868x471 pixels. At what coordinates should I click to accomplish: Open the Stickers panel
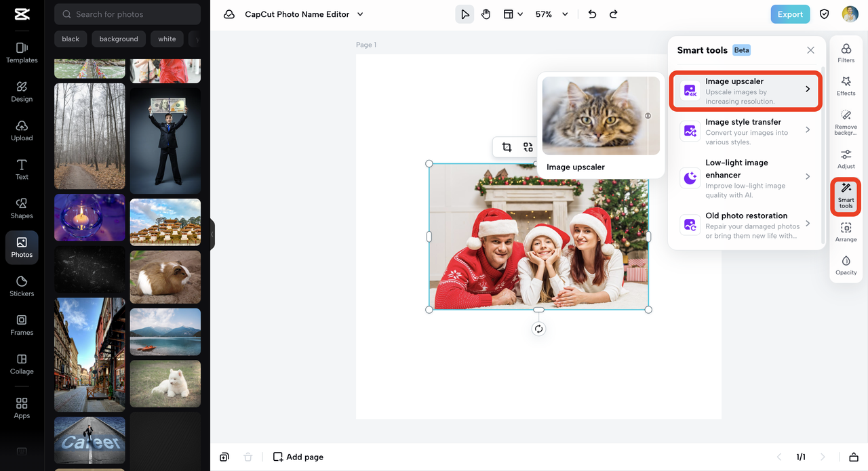22,286
